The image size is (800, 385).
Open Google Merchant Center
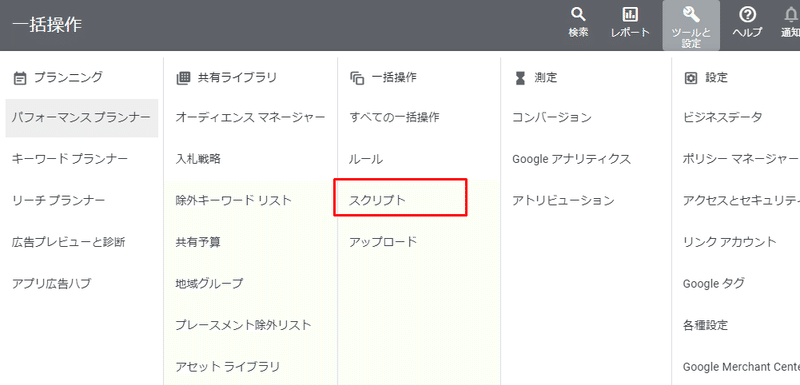coord(741,367)
